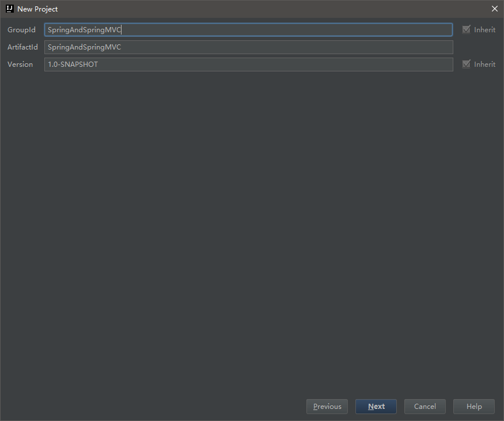Click the Inherit label beside GroupId
The width and height of the screenshot is (504, 421).
coord(485,29)
